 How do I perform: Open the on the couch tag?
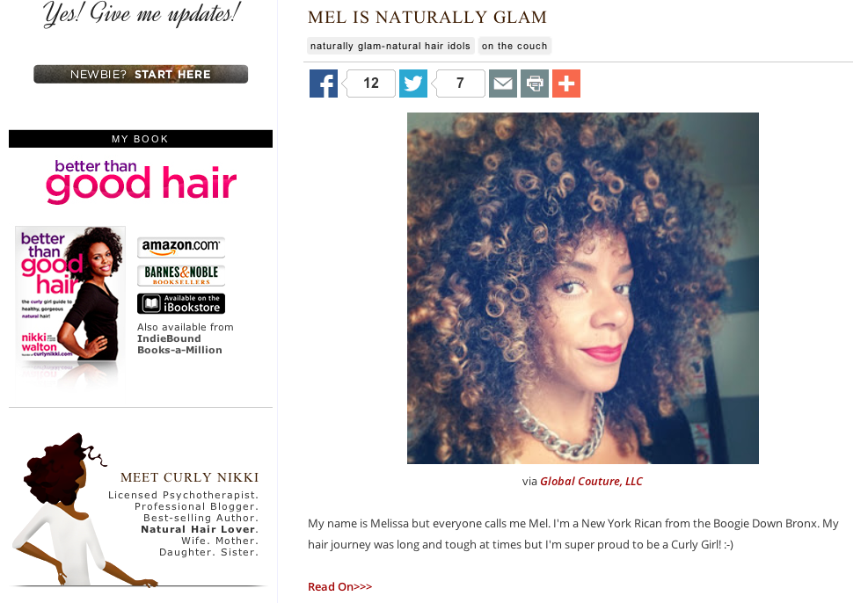(x=514, y=46)
